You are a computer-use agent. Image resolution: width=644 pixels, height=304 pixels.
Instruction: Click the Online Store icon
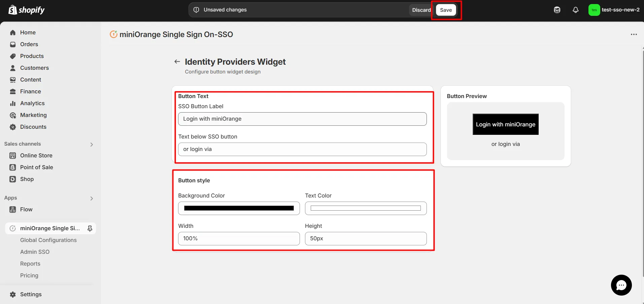(x=13, y=156)
